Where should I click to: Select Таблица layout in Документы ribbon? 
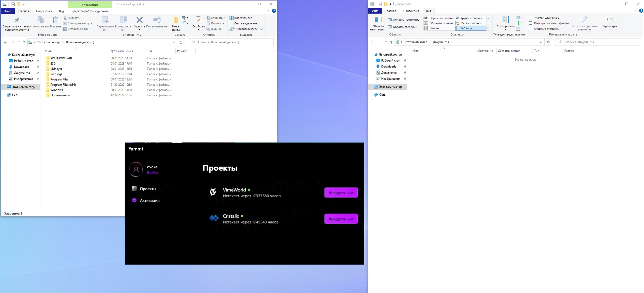470,28
